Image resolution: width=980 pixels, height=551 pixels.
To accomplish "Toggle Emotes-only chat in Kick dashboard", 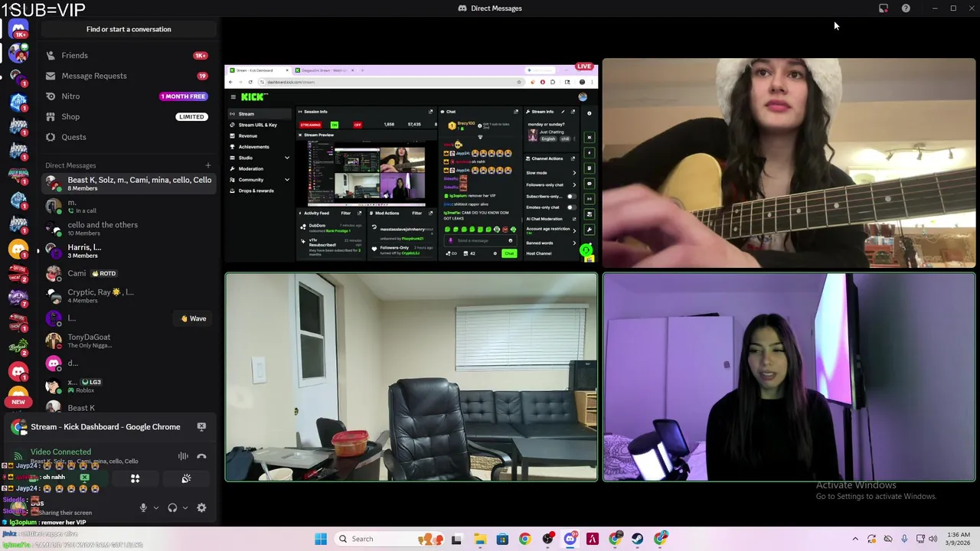I will (570, 207).
